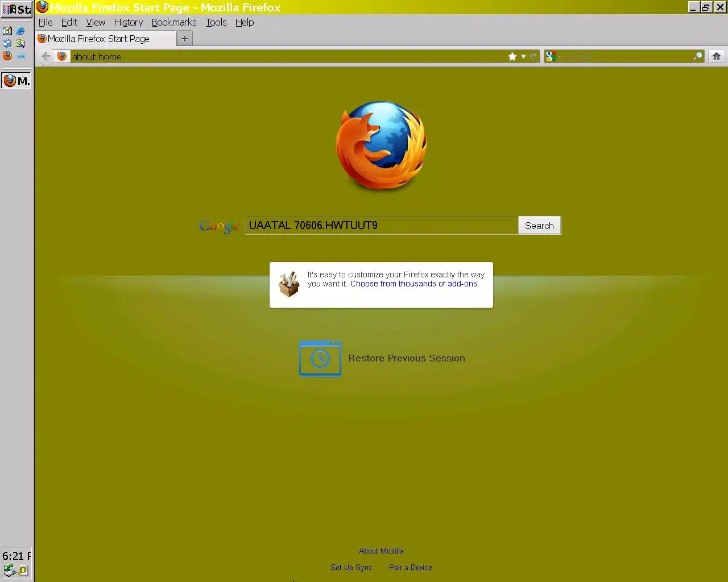Open the Pair a Device link
This screenshot has height=582, width=728.
tap(411, 567)
